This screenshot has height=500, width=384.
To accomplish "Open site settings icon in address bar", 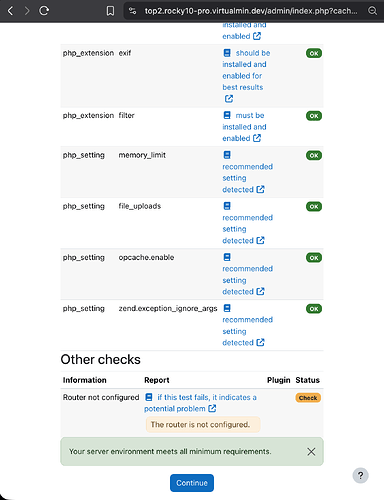I will pos(132,11).
